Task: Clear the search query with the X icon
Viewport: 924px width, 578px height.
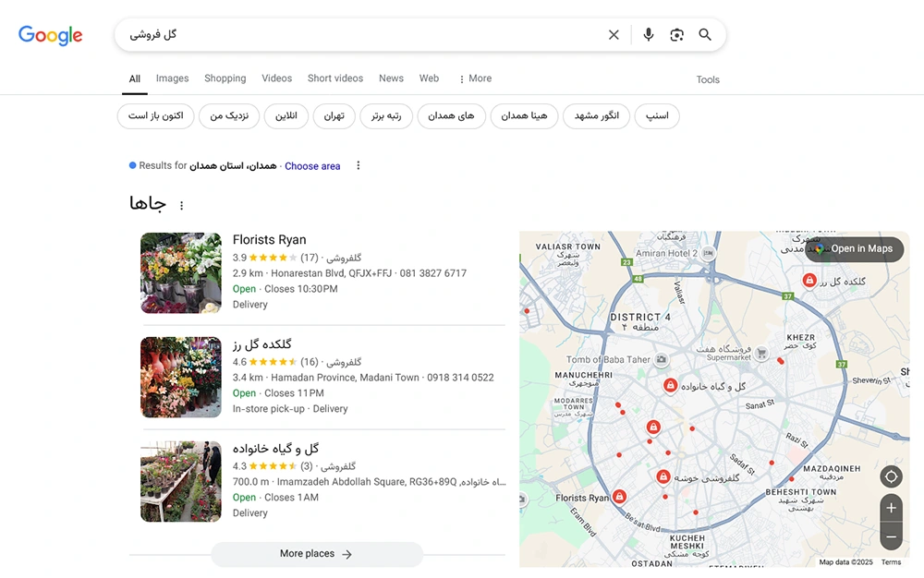Action: pyautogui.click(x=614, y=35)
